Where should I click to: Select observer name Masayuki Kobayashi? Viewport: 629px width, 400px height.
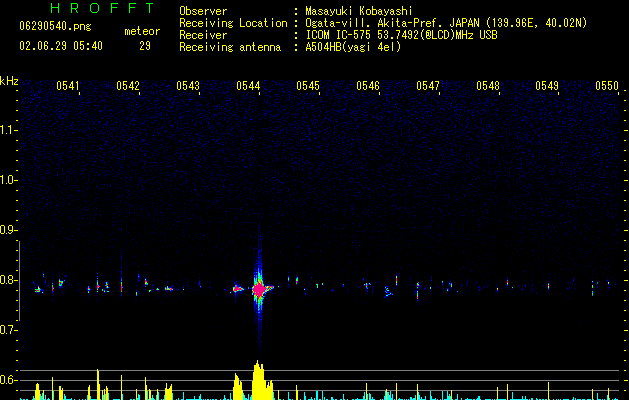[x=360, y=11]
